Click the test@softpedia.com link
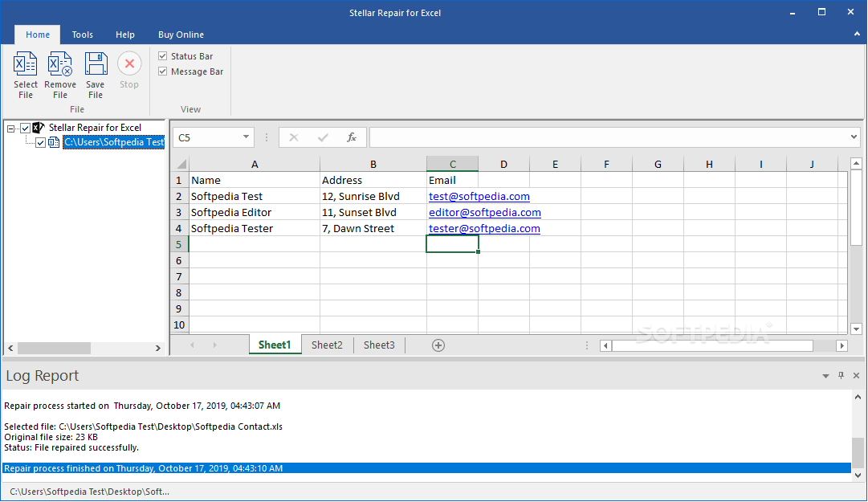The width and height of the screenshot is (868, 502). coord(479,197)
